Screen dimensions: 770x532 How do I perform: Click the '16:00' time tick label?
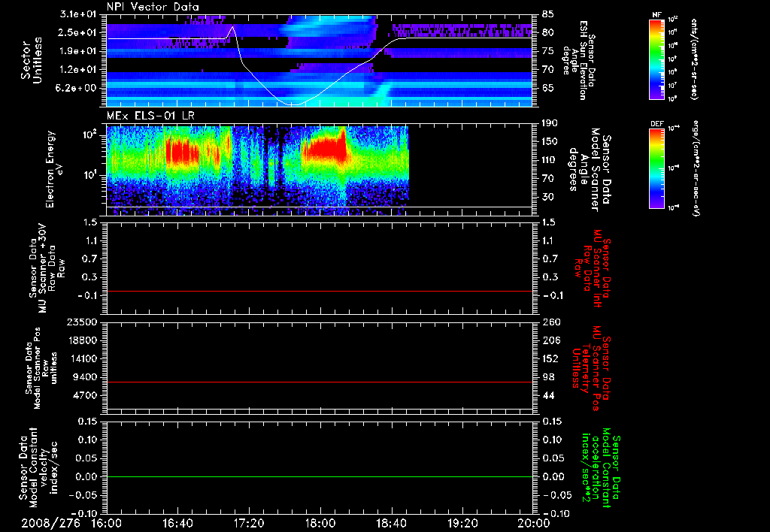pyautogui.click(x=107, y=523)
